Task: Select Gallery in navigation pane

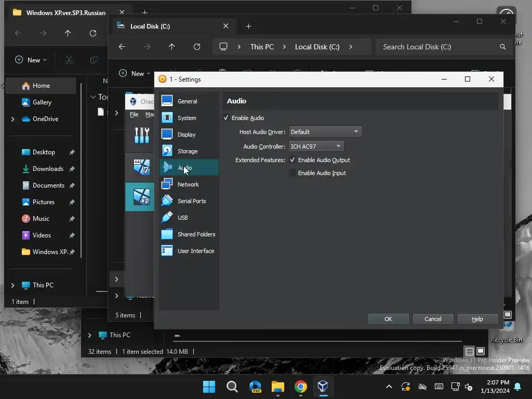Action: coord(42,102)
